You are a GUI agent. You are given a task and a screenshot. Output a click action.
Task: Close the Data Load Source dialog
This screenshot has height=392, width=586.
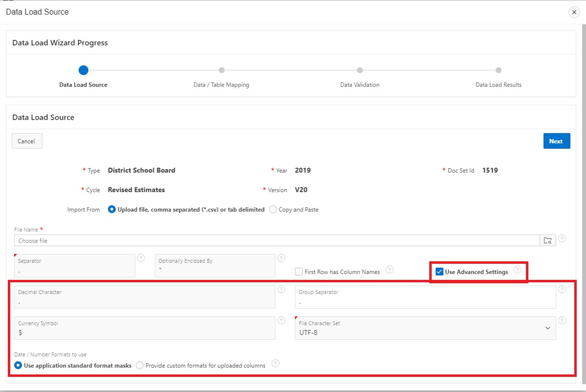pos(574,12)
